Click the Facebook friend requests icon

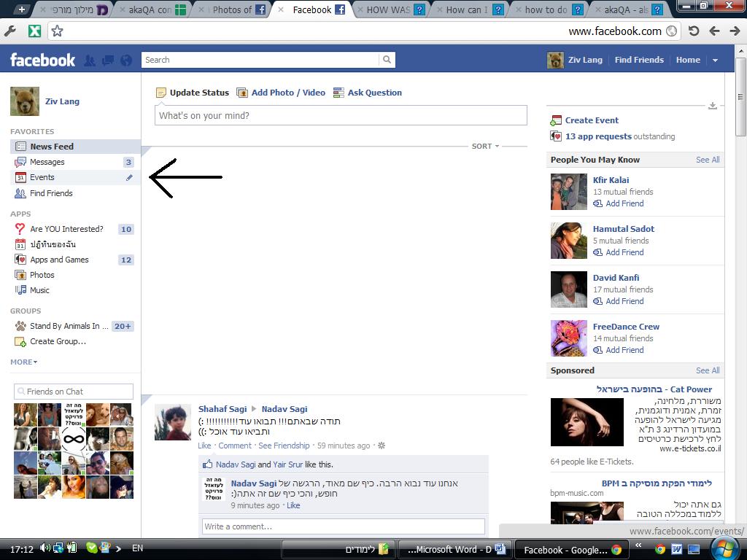click(90, 61)
